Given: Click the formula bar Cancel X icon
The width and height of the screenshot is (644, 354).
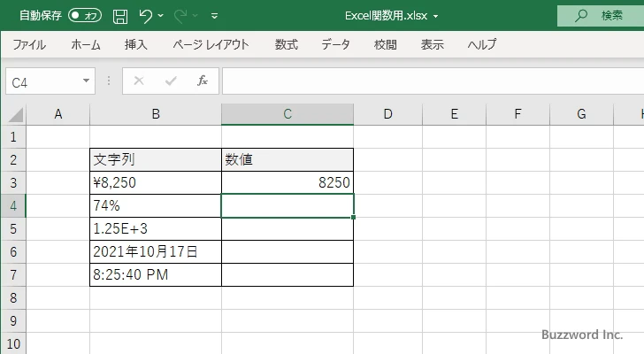Looking at the screenshot, I should (139, 81).
